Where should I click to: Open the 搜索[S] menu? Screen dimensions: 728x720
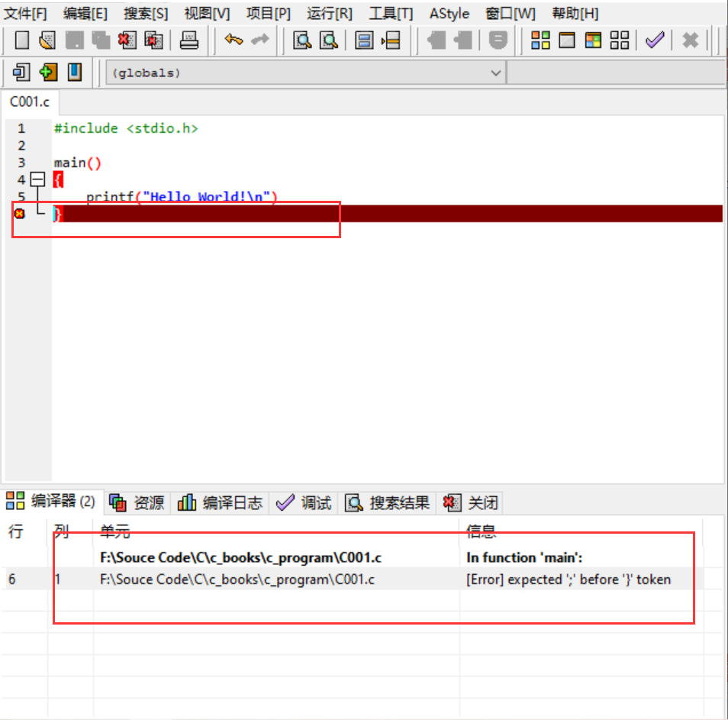tap(146, 14)
